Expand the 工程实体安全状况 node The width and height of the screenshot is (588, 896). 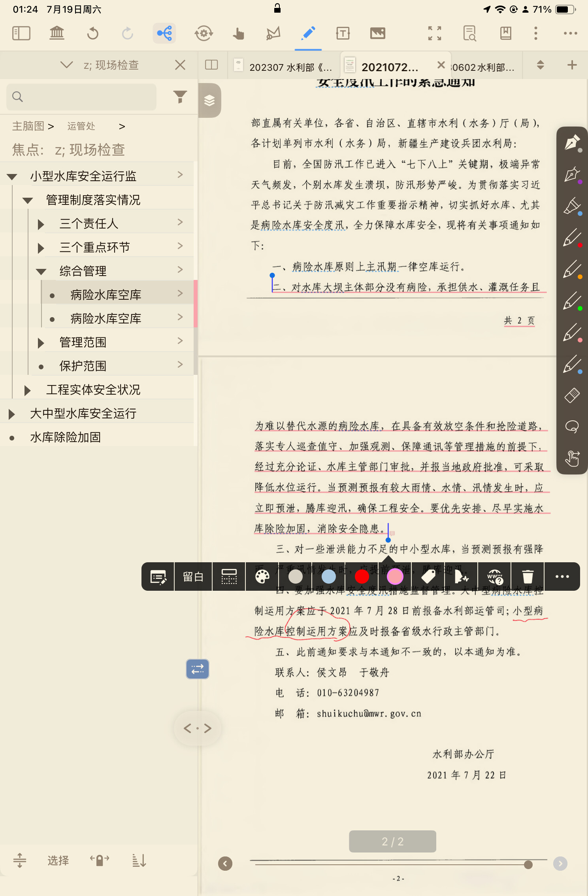click(27, 390)
